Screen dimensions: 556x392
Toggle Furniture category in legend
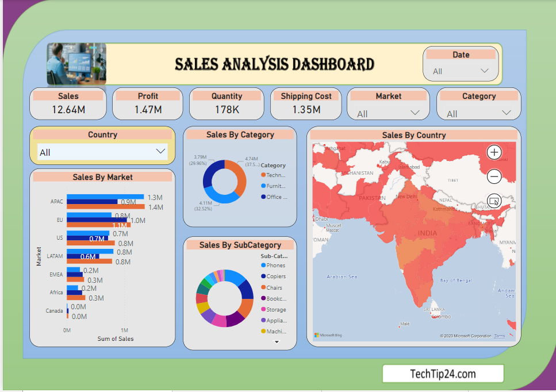pos(275,186)
